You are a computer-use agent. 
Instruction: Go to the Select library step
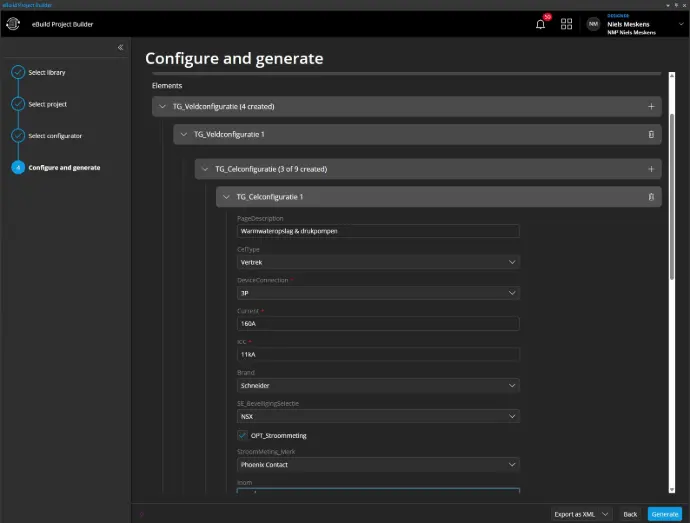point(47,72)
